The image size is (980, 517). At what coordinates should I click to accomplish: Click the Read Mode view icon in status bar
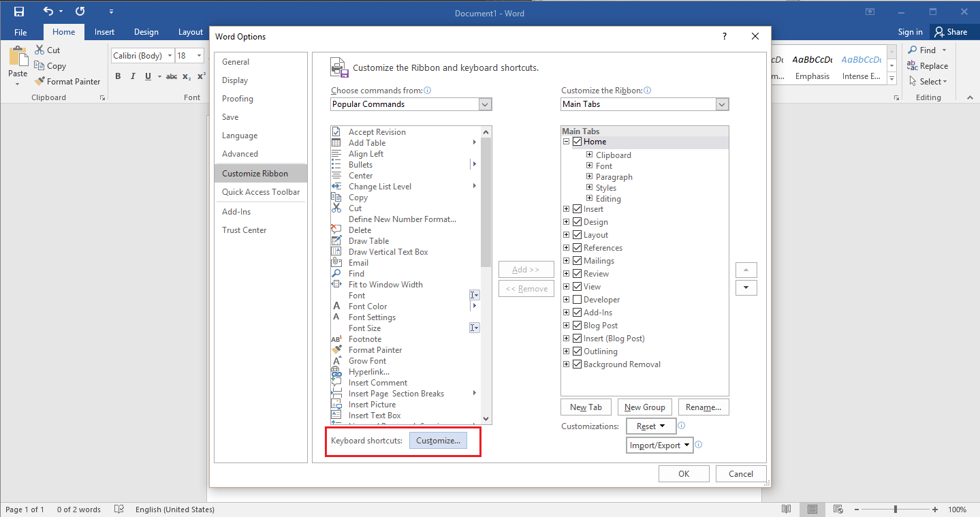pos(787,510)
